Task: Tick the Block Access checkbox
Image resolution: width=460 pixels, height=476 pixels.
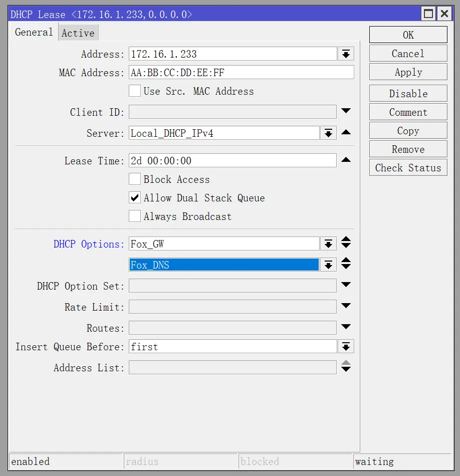Action: (x=134, y=179)
